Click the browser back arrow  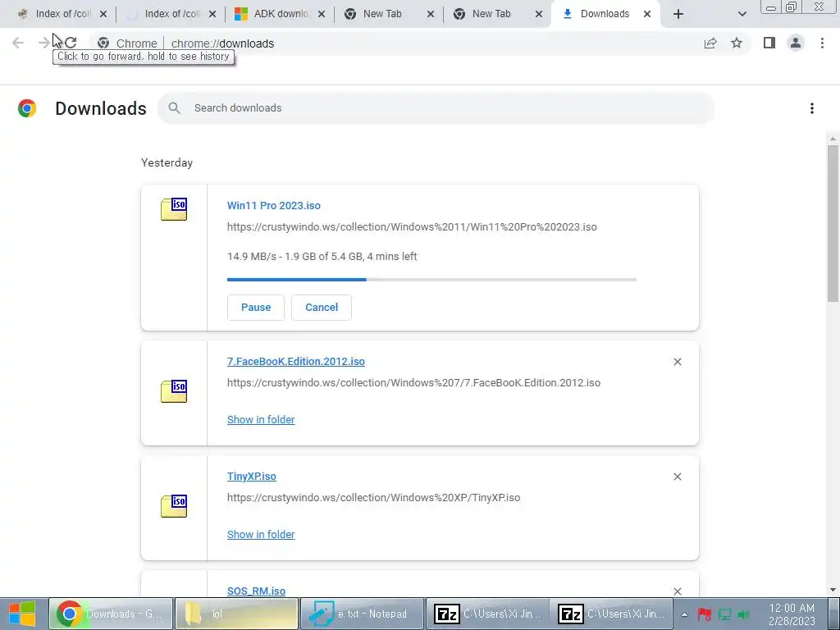click(x=18, y=43)
